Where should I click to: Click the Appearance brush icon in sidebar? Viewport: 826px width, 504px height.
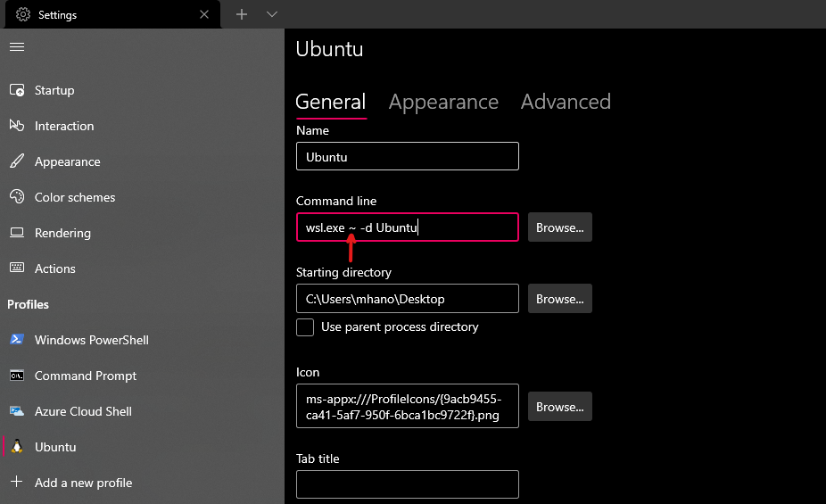[x=17, y=161]
